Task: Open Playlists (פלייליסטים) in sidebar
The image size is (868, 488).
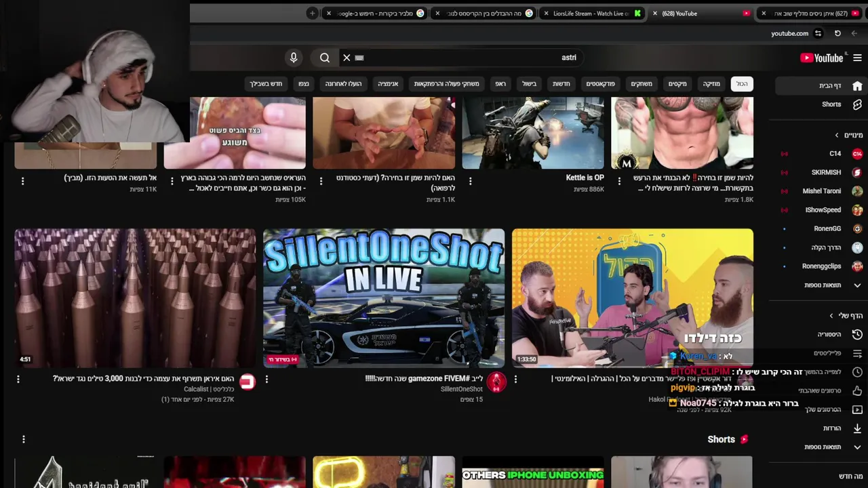Action: (818, 353)
